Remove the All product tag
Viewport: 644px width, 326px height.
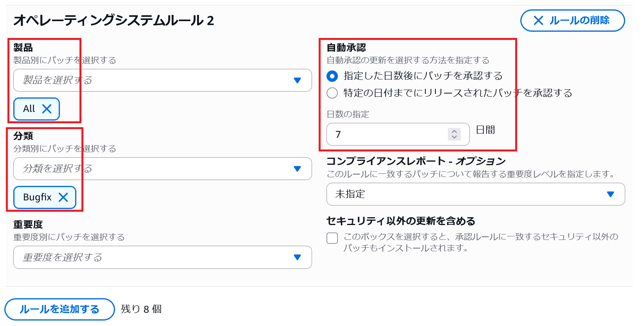point(47,109)
